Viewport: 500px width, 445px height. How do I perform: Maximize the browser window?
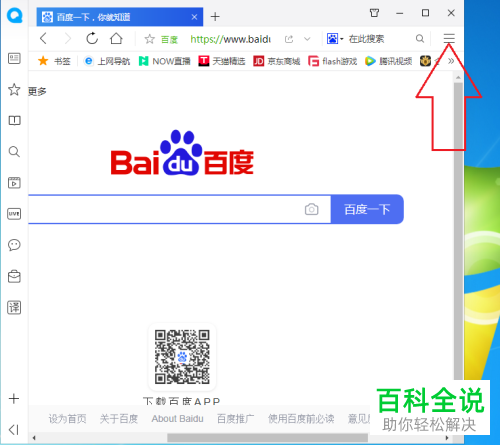point(425,13)
